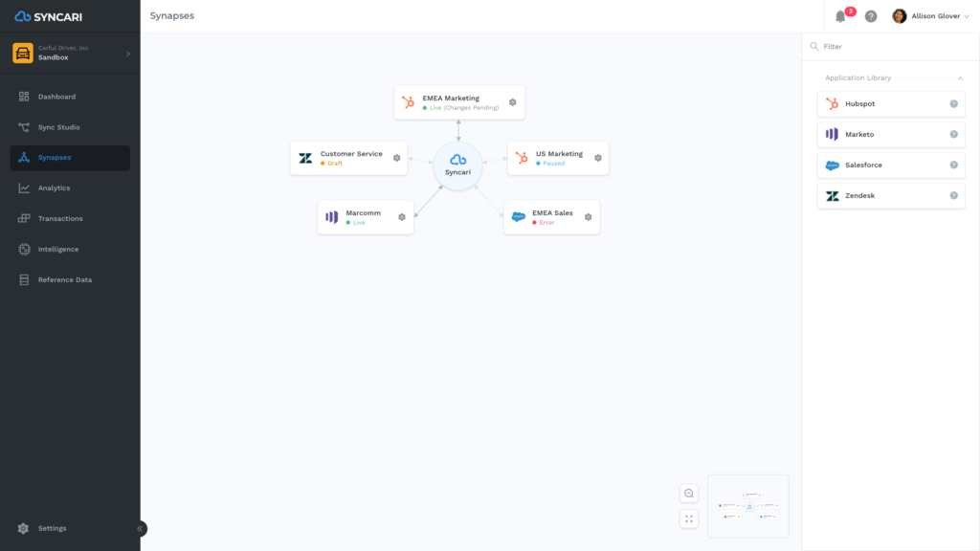Screen dimensions: 980x551
Task: Click the canvas minimap thumbnail
Action: (748, 506)
